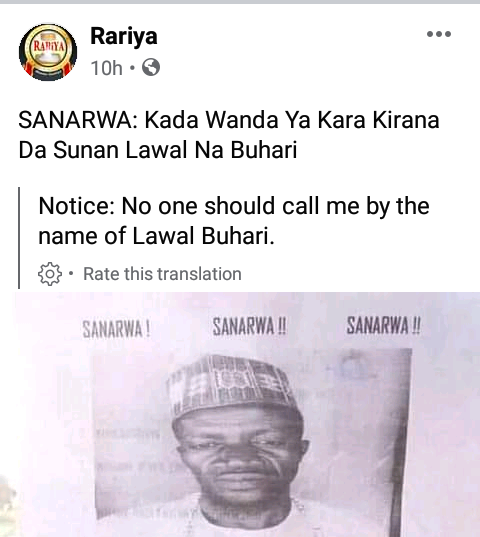Tap the name of Lawal Buhari translated line
480x537 pixels.
(x=156, y=236)
